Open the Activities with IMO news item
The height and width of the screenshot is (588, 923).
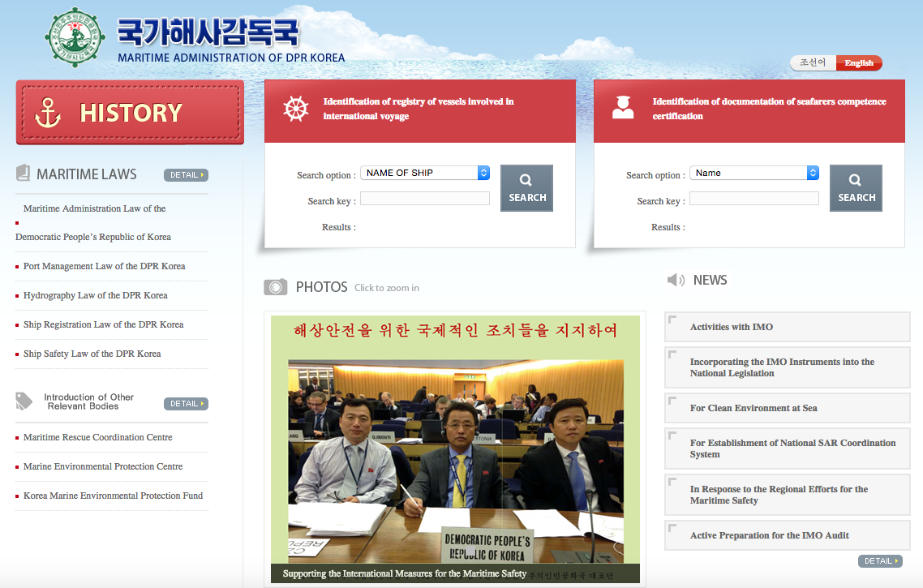click(732, 327)
